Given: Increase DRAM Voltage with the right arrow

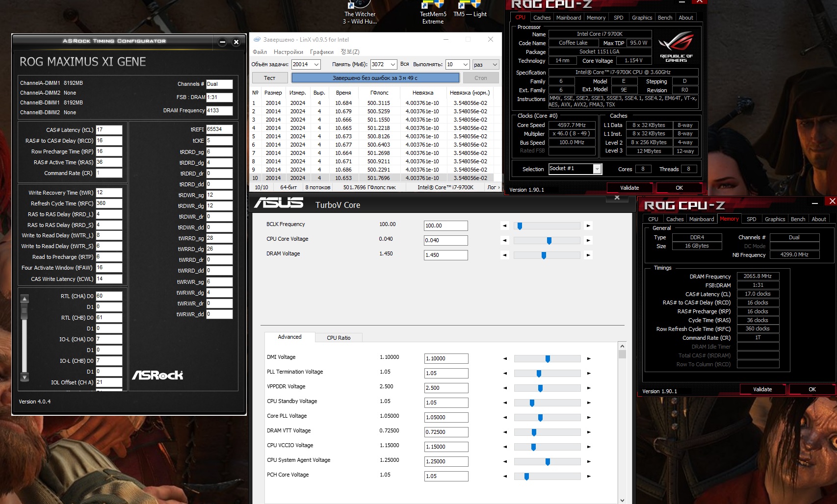Looking at the screenshot, I should point(588,255).
